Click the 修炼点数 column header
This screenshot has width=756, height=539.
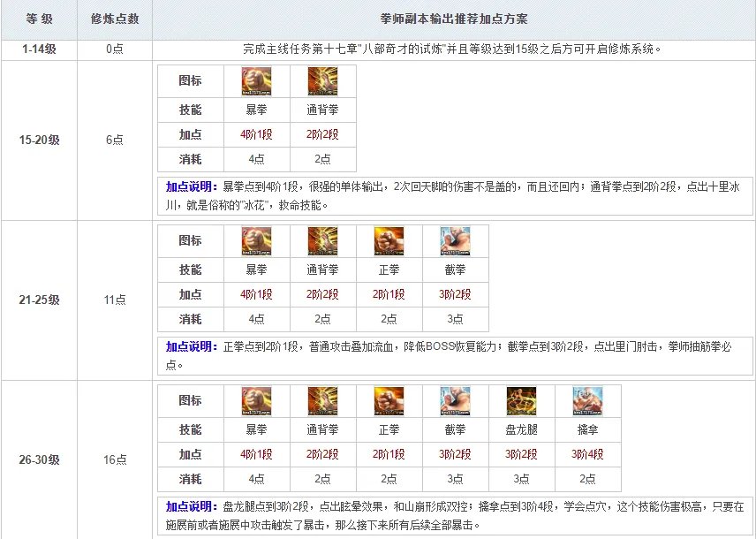point(114,19)
